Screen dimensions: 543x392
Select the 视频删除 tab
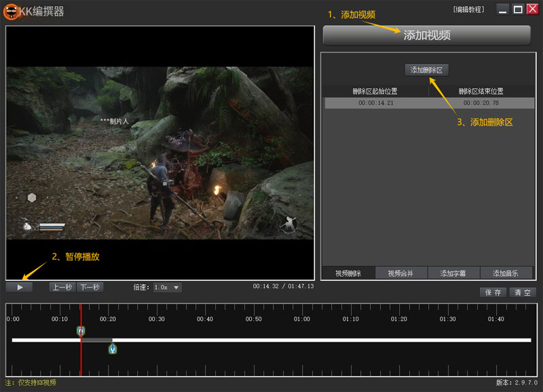point(348,273)
